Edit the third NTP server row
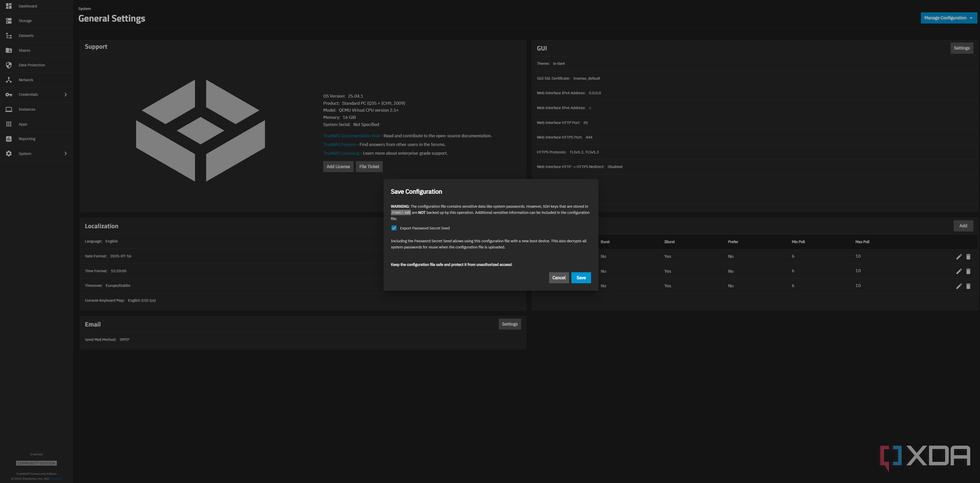The width and height of the screenshot is (980, 483). click(959, 286)
